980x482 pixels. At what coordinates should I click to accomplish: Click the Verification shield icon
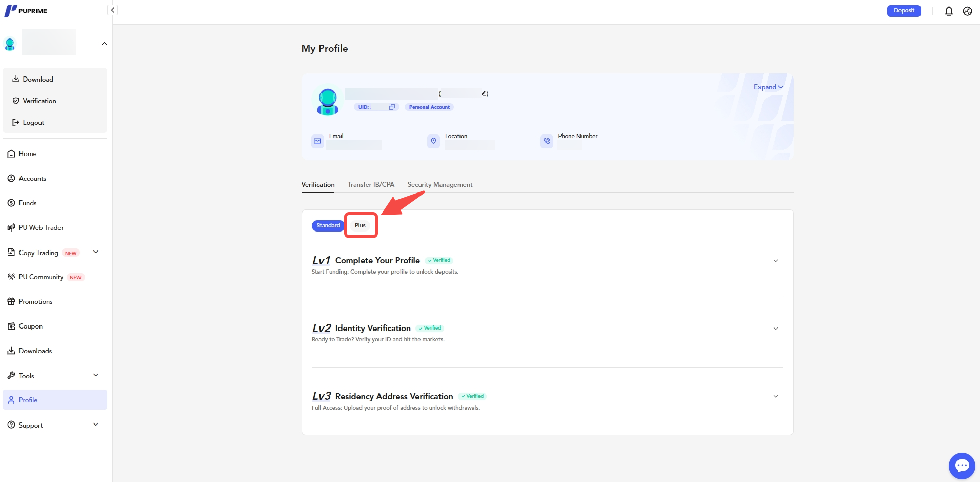coord(16,101)
